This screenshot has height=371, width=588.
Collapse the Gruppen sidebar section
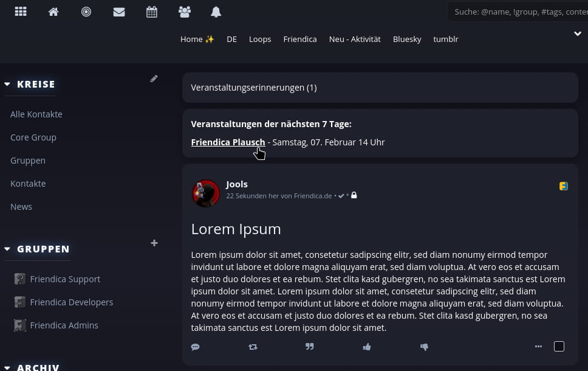tap(7, 249)
